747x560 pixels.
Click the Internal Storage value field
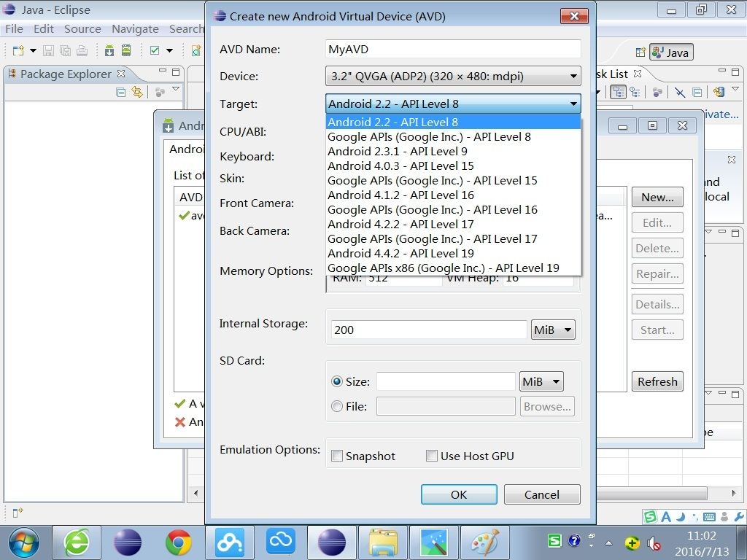click(x=429, y=330)
